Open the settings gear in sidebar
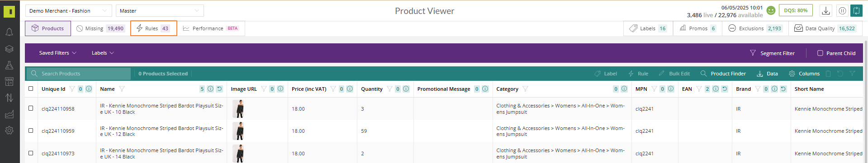 coord(9,130)
